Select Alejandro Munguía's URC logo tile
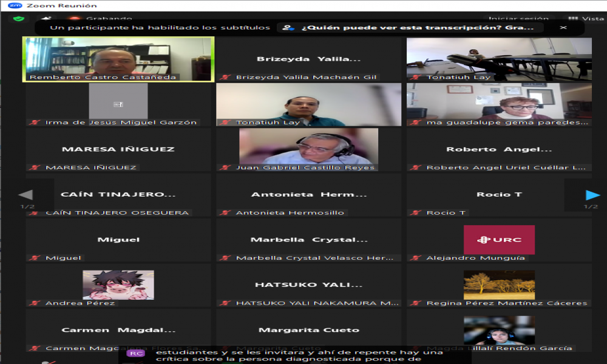 [499, 239]
